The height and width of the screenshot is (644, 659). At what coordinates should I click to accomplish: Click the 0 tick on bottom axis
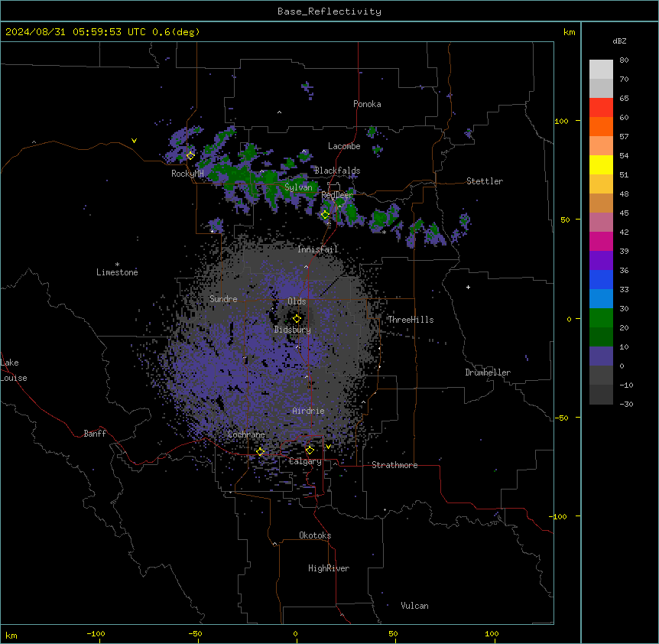[295, 634]
